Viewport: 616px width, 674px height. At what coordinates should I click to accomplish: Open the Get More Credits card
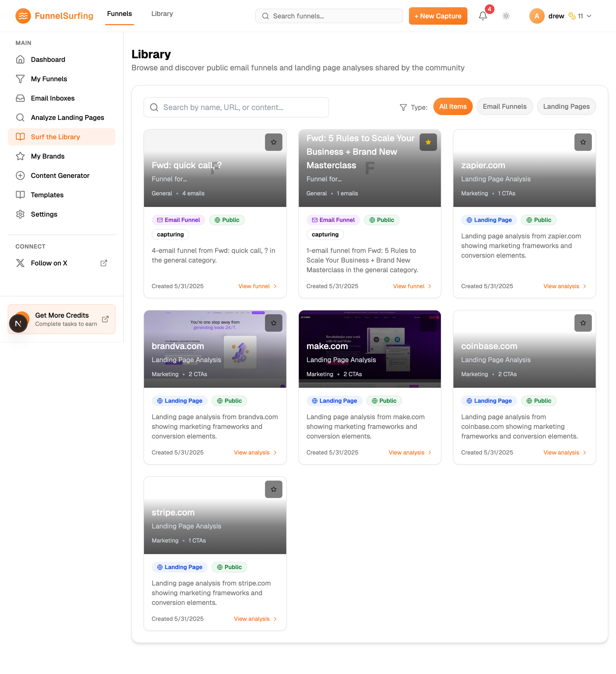coord(61,319)
